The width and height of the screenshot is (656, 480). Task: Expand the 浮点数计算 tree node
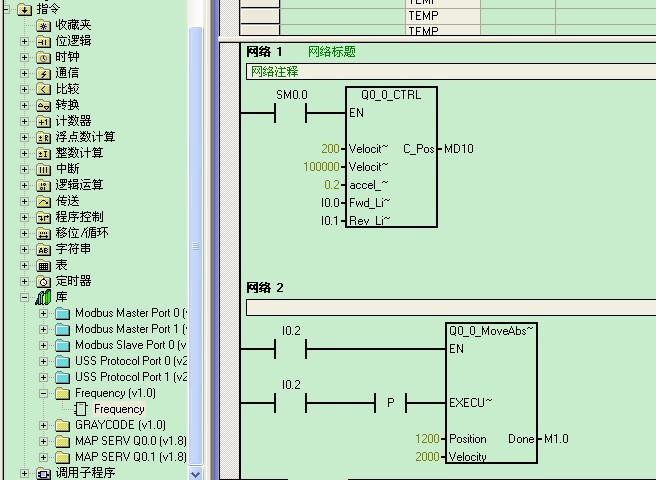coord(24,137)
